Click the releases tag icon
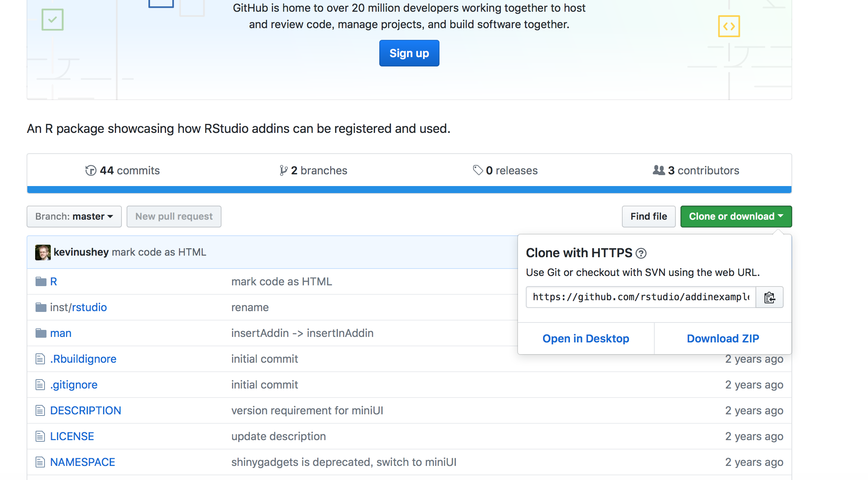This screenshot has width=868, height=480. [478, 170]
